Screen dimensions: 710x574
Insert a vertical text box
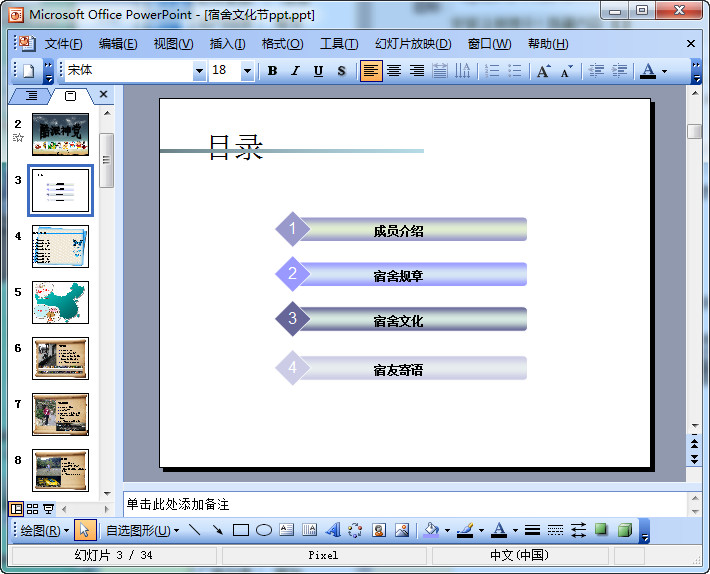click(310, 530)
